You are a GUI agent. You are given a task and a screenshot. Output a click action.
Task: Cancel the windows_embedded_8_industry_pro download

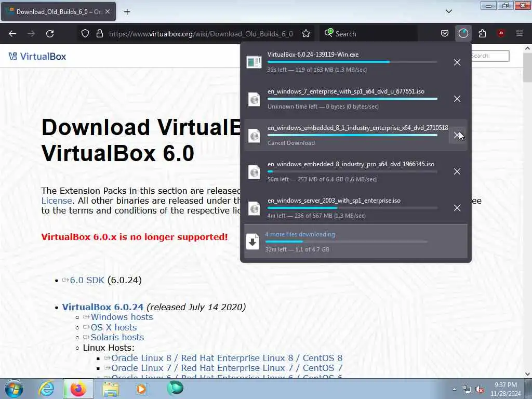click(457, 171)
